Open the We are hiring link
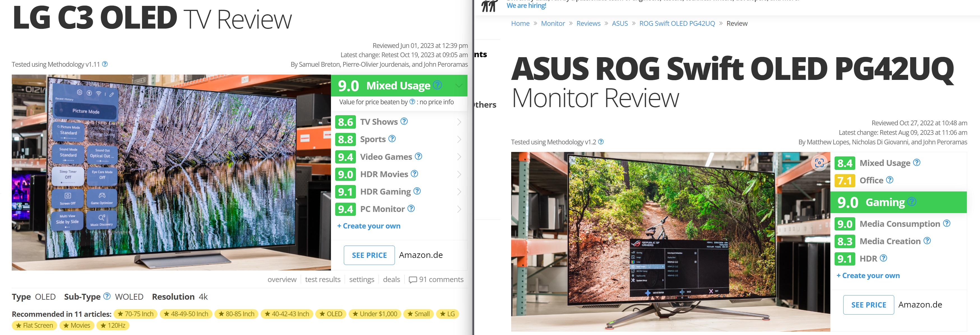The image size is (980, 335). coord(526,5)
